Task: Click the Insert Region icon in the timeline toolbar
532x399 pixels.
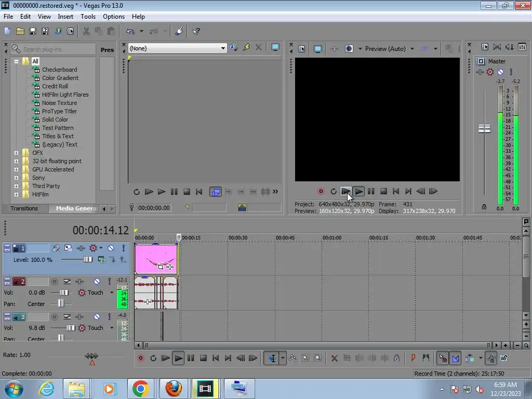Action: (x=425, y=358)
